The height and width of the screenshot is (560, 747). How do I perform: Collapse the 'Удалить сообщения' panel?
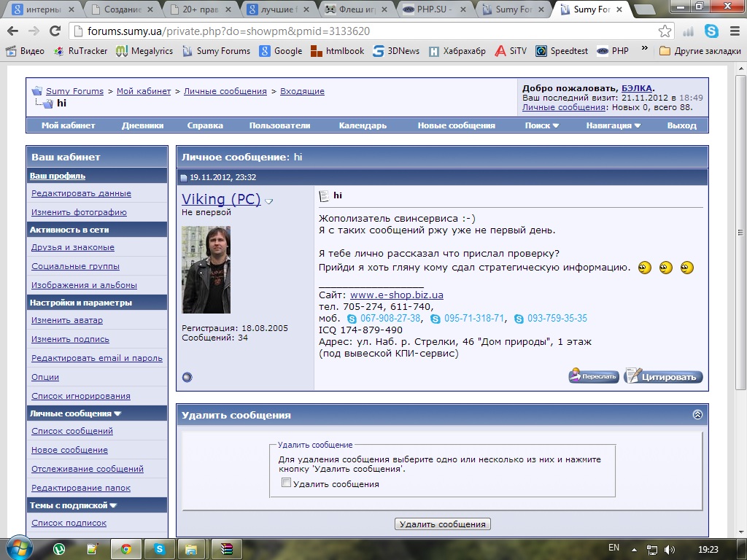tap(697, 415)
